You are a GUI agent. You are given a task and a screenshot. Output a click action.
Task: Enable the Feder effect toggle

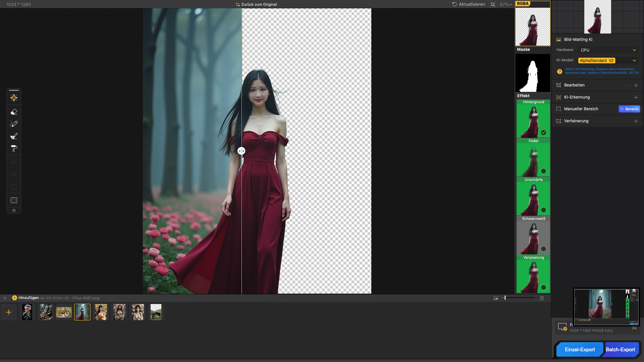click(x=543, y=171)
